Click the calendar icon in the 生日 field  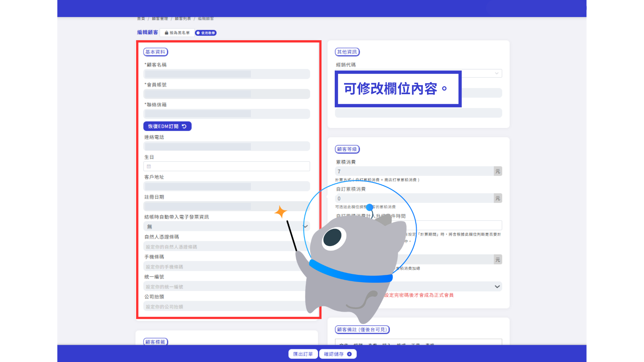(x=149, y=166)
